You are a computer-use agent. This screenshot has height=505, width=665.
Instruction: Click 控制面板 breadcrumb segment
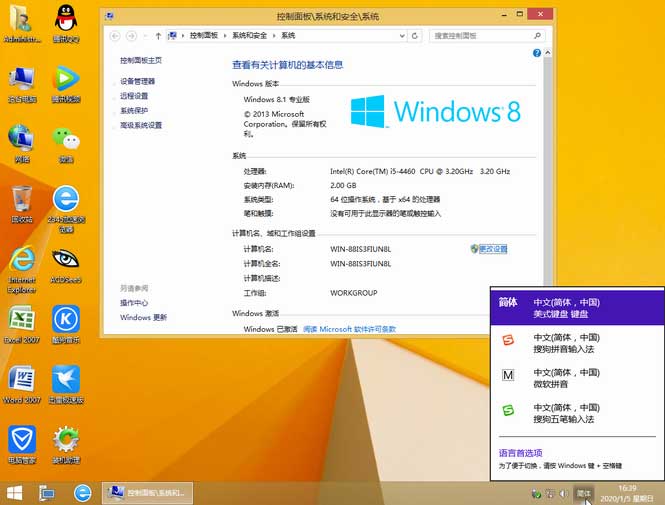click(204, 36)
